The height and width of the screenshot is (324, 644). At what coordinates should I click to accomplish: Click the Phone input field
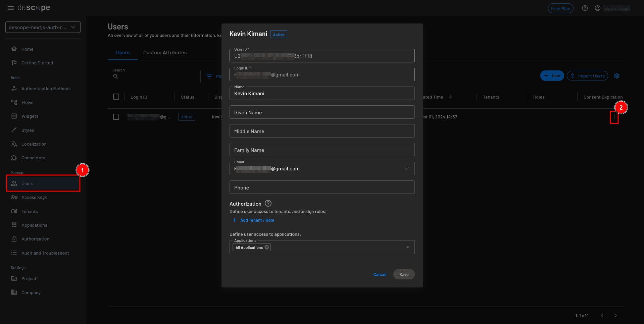click(322, 187)
